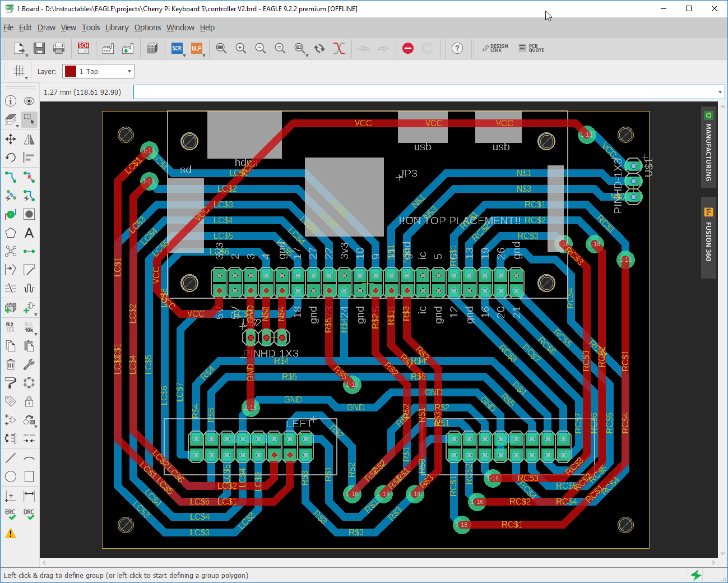
Task: Click the PCB Quote button
Action: (531, 48)
